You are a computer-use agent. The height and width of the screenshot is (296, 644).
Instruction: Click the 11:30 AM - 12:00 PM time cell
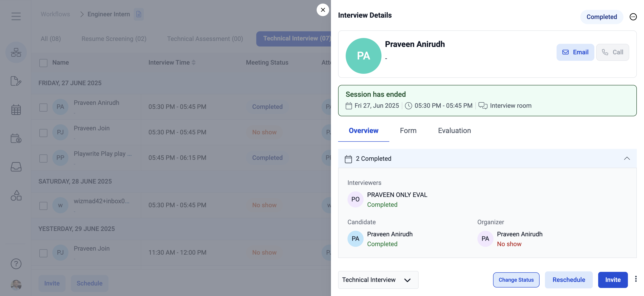coord(177,252)
